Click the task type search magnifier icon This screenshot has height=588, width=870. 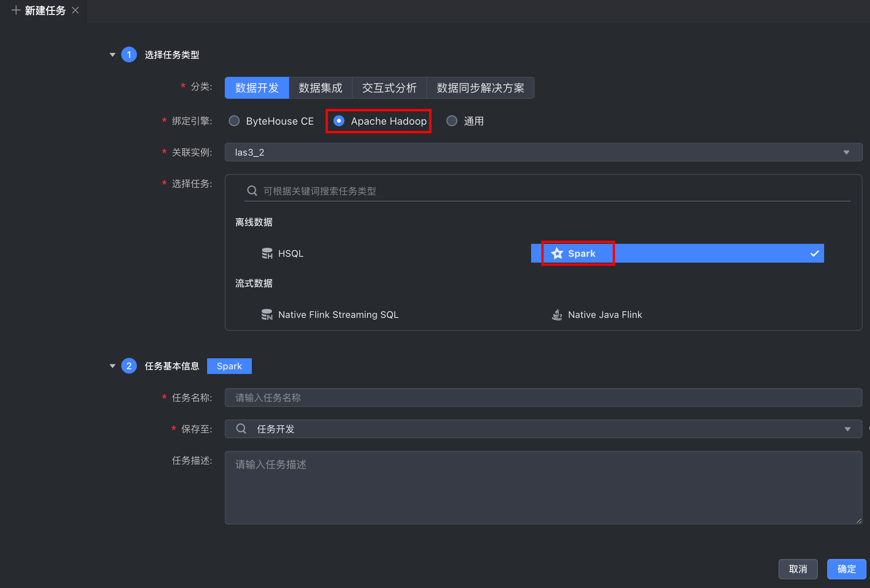(x=252, y=191)
